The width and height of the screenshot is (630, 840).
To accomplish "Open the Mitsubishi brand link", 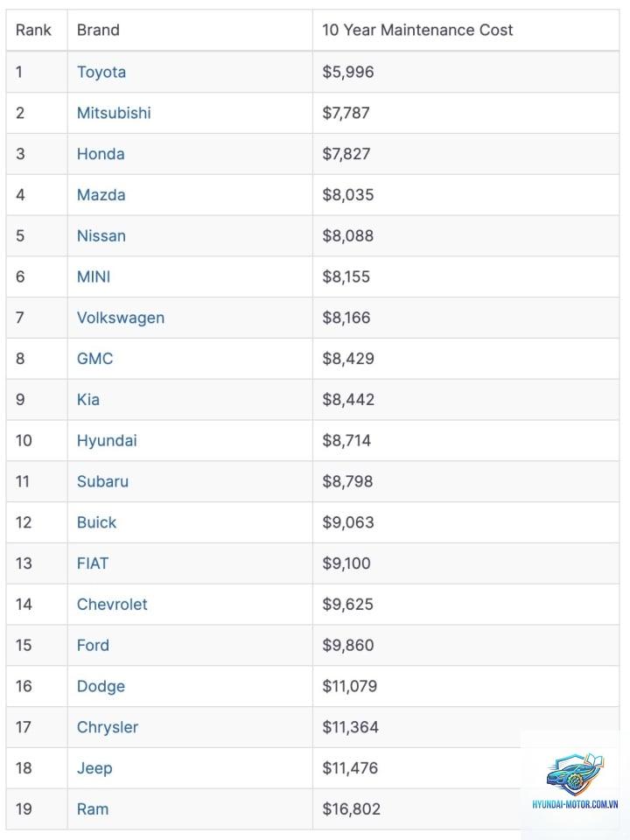I will (114, 113).
